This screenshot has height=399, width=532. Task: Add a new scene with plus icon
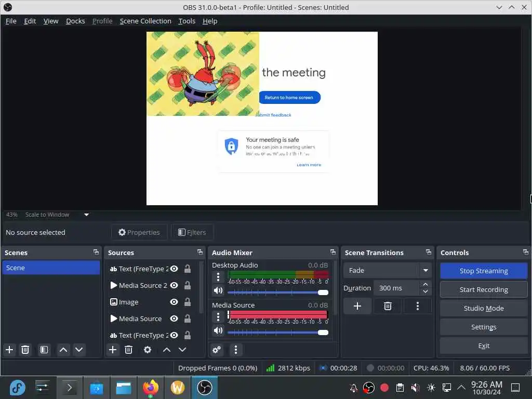point(9,350)
